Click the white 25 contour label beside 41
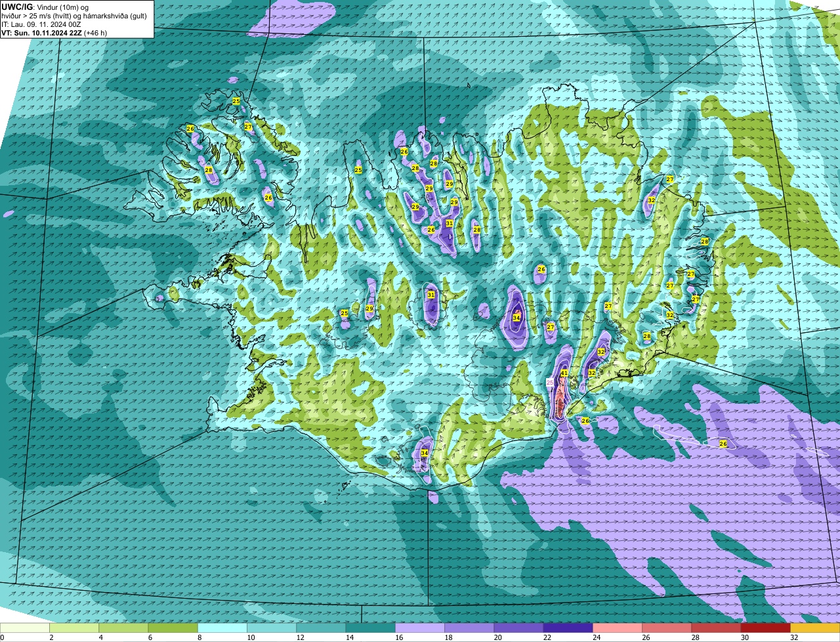840x642 pixels. click(x=550, y=382)
